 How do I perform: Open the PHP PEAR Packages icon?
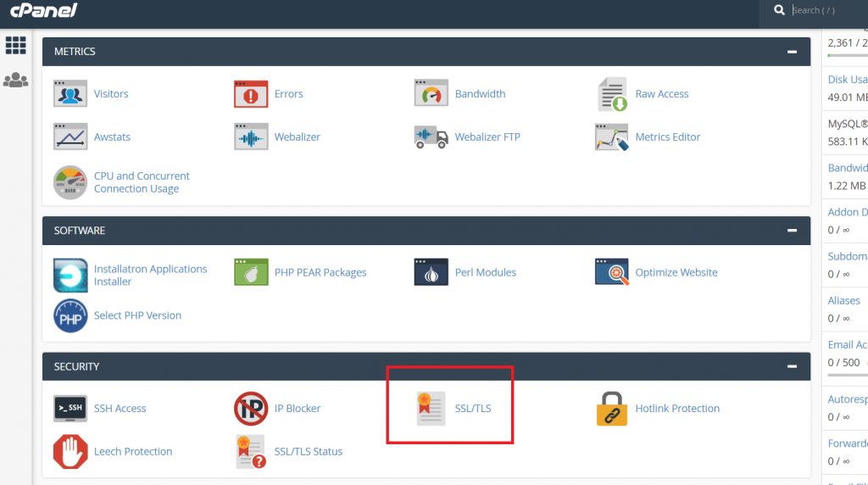coord(251,272)
